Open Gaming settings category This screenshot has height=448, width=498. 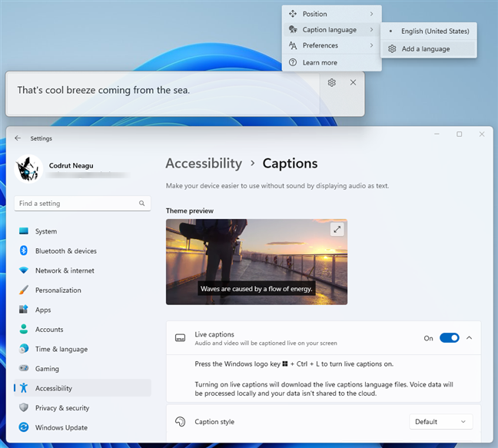click(82, 369)
